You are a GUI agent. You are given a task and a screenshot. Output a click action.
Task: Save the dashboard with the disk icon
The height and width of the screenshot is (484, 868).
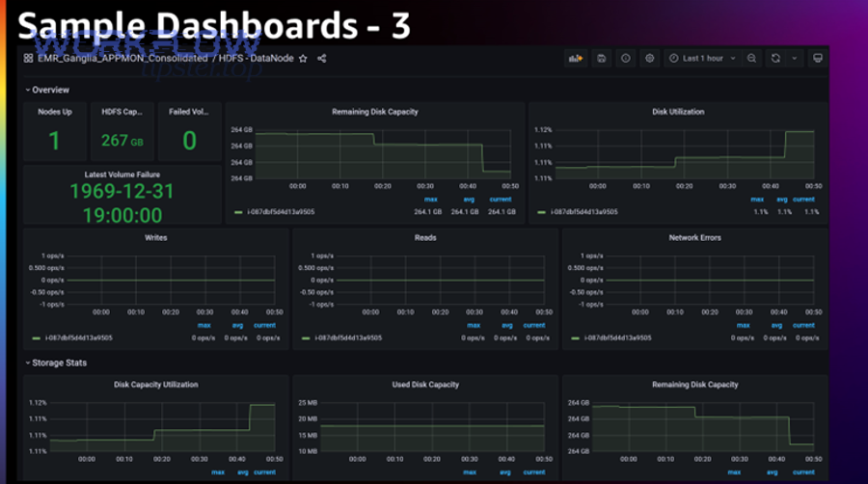click(602, 58)
